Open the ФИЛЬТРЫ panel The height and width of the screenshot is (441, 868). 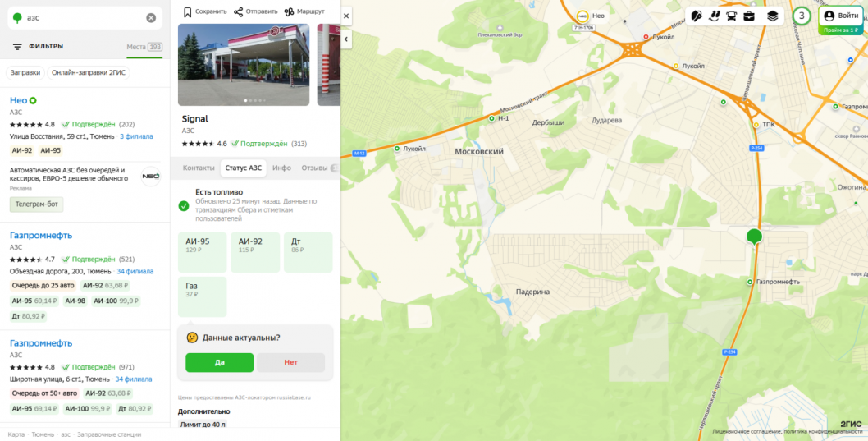pyautogui.click(x=38, y=47)
